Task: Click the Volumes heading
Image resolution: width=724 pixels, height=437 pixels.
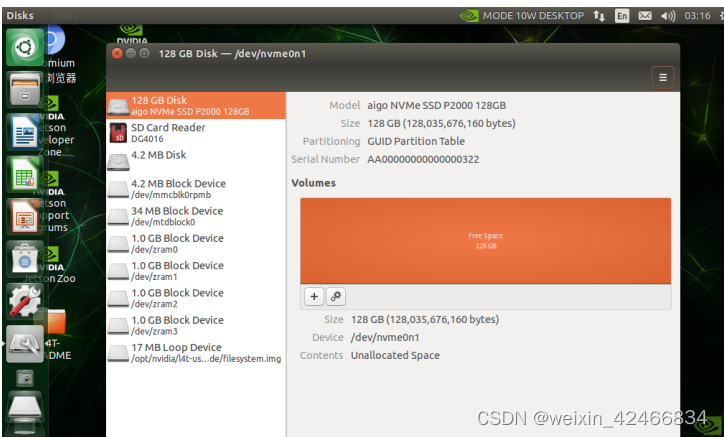Action: [314, 183]
